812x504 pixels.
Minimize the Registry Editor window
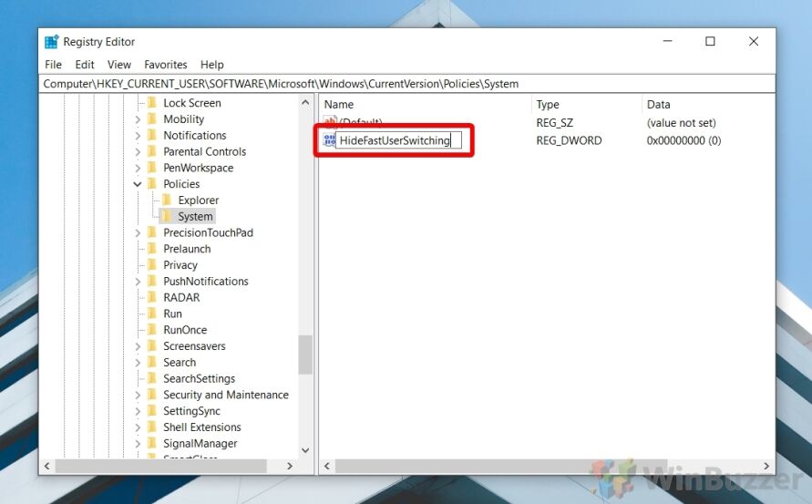pyautogui.click(x=667, y=41)
